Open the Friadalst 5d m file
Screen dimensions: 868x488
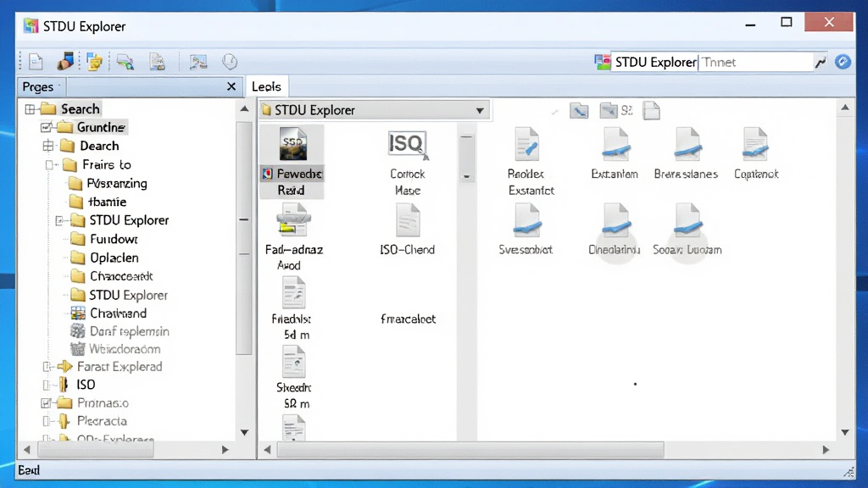coord(293,308)
